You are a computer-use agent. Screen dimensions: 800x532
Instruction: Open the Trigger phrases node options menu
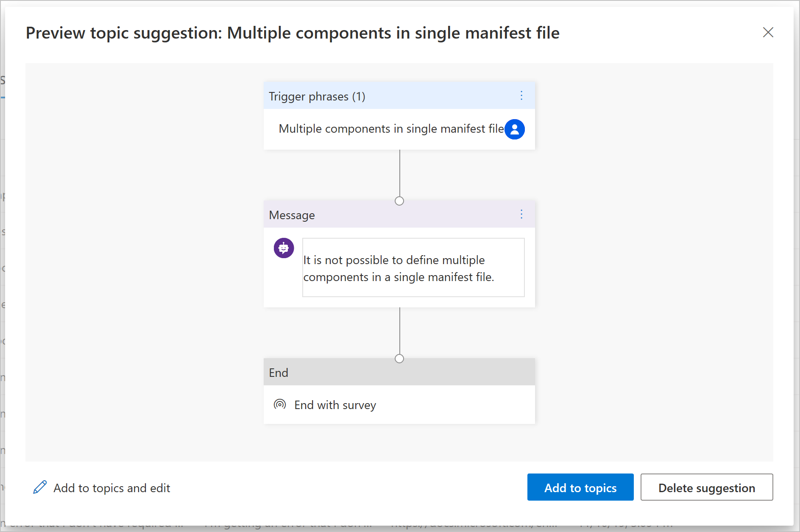pos(521,96)
